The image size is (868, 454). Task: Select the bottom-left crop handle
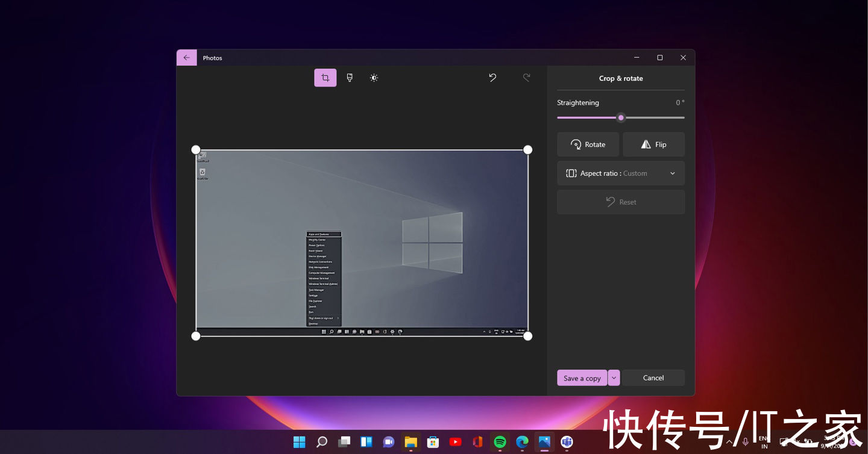pyautogui.click(x=196, y=336)
